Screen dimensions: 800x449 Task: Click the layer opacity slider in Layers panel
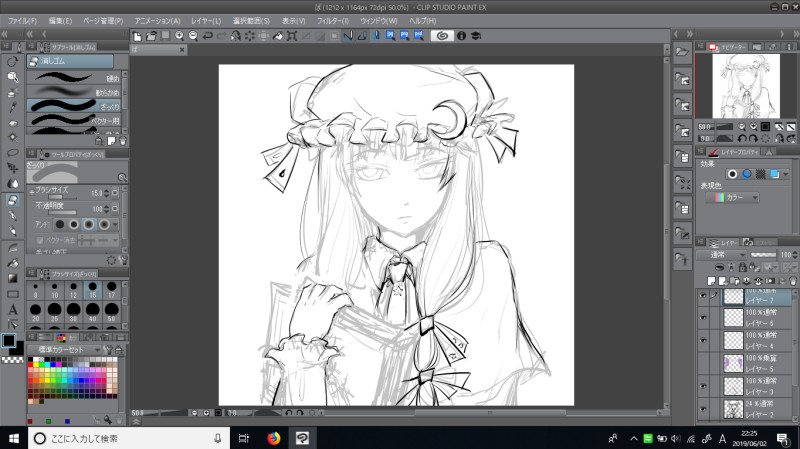pyautogui.click(x=763, y=255)
